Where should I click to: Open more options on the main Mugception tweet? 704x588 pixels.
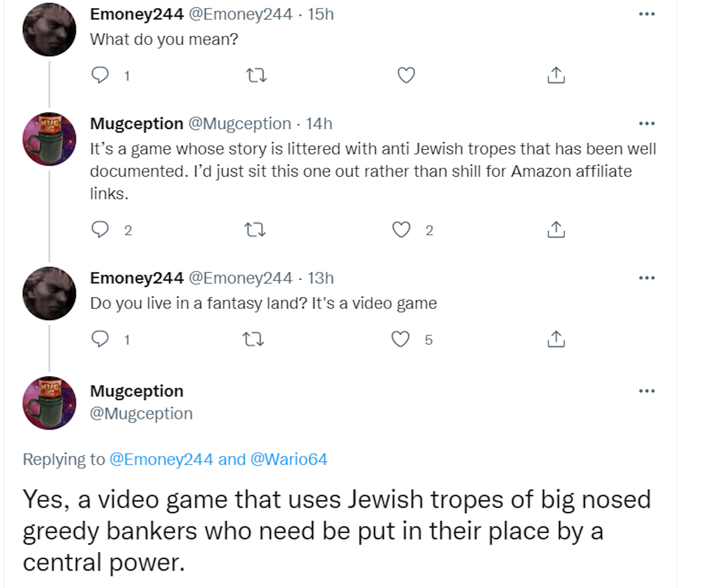click(647, 391)
